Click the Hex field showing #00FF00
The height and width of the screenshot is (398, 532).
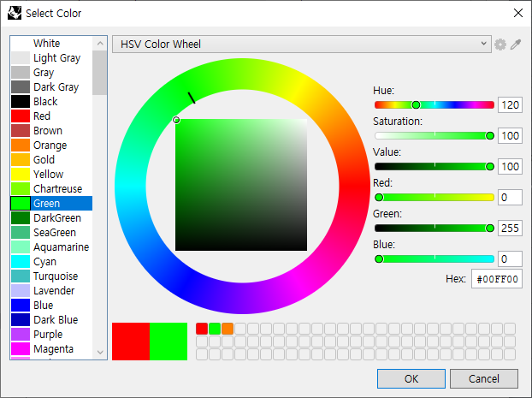tap(497, 279)
